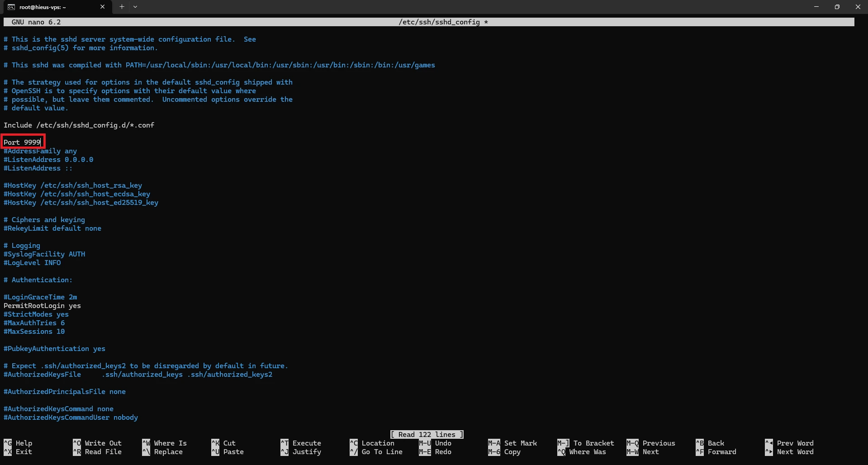Click the #AuthorizedKeysFile line

click(x=138, y=375)
